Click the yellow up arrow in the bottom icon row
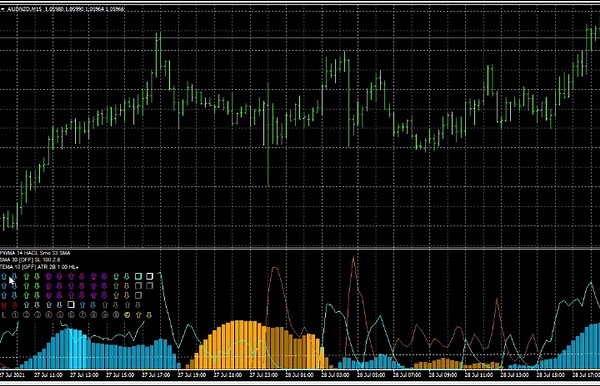Screen dimensions: 600x386 (x=139, y=315)
